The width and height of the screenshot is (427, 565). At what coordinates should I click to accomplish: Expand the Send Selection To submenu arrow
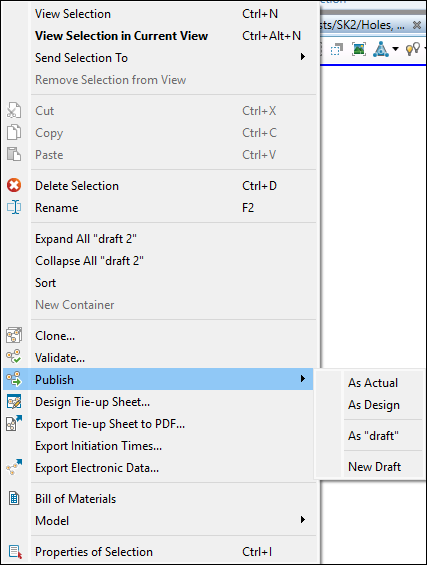(303, 57)
